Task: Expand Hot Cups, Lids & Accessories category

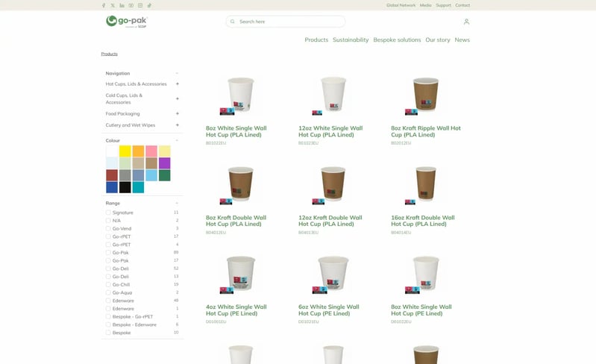Action: (178, 84)
